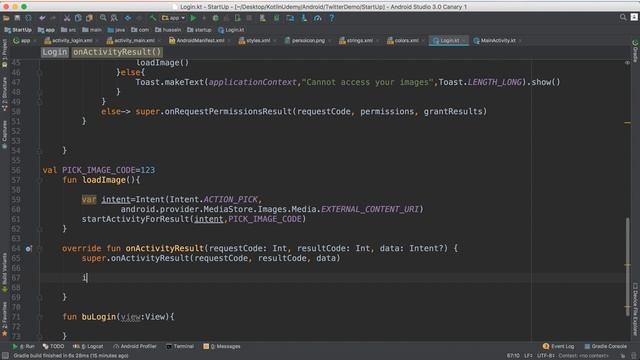This screenshot has width=640, height=360.
Task: Open the Event Log panel
Action: point(559,346)
